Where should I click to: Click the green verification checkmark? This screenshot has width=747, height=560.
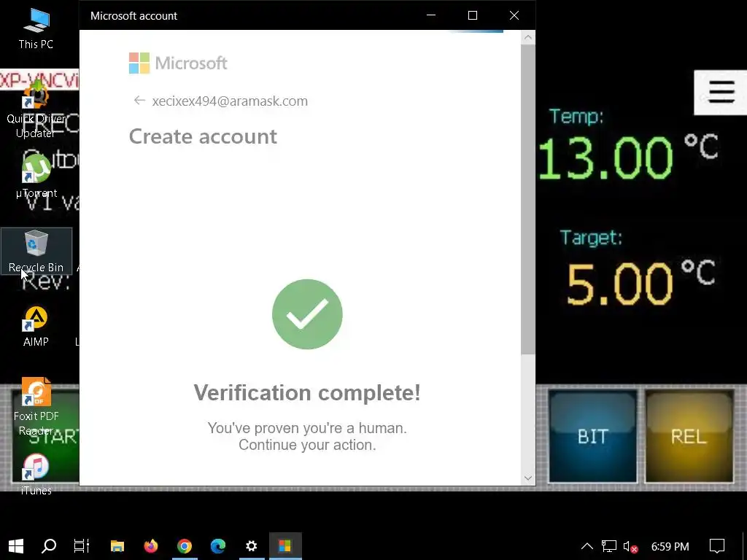[307, 314]
